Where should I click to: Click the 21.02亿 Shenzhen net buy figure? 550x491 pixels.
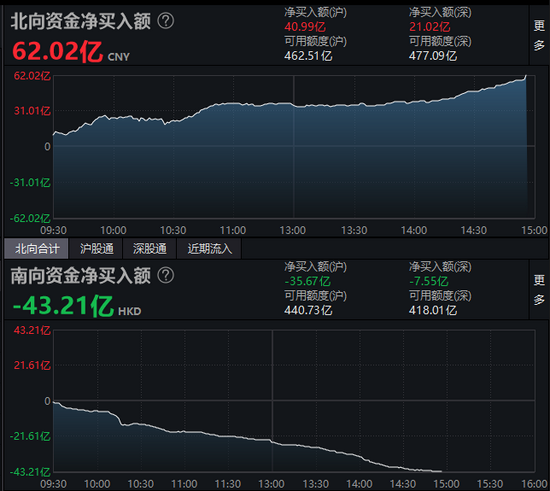point(430,27)
